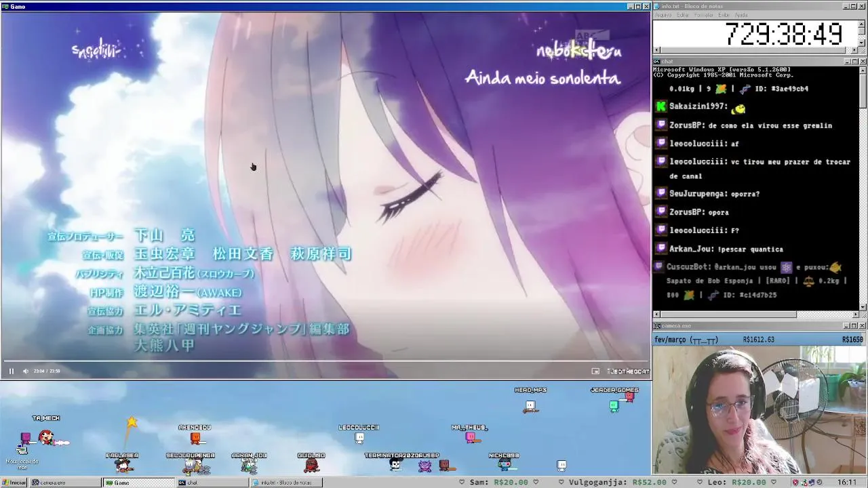Click the webcam feed in camera.exe window
The height and width of the screenshot is (488, 868).
[759, 410]
